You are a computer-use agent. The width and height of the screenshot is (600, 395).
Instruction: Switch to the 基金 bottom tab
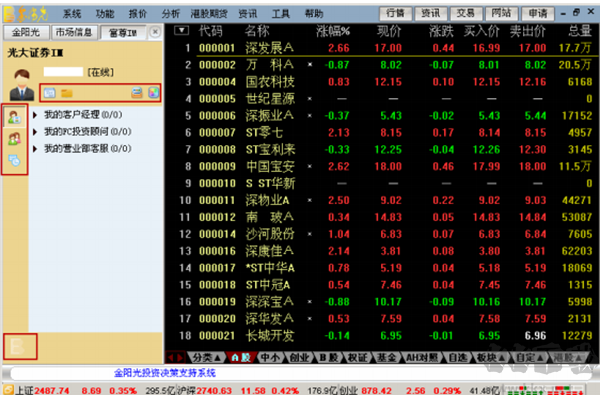386,357
